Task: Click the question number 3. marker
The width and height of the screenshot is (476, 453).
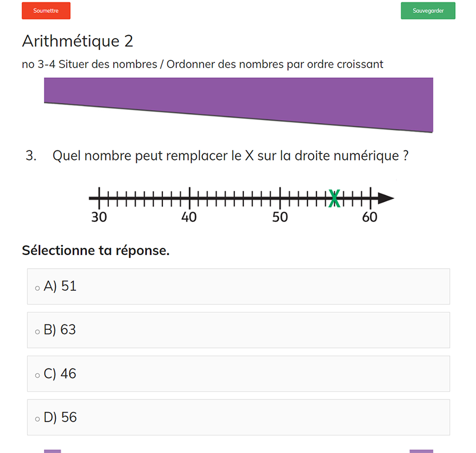Action: pos(31,156)
